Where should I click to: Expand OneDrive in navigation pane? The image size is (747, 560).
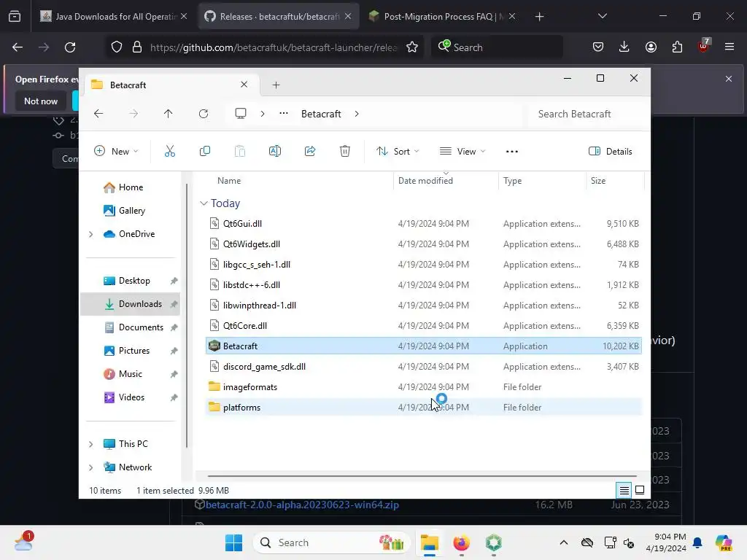90,234
